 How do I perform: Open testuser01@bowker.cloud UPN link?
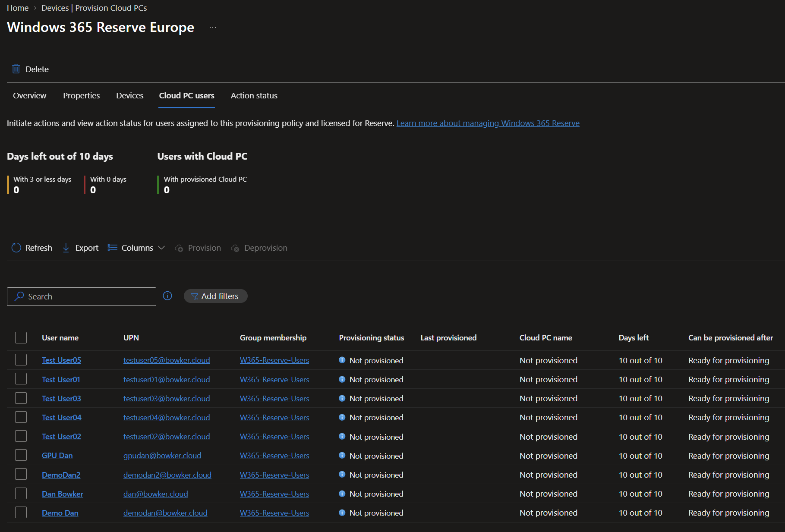[167, 379]
